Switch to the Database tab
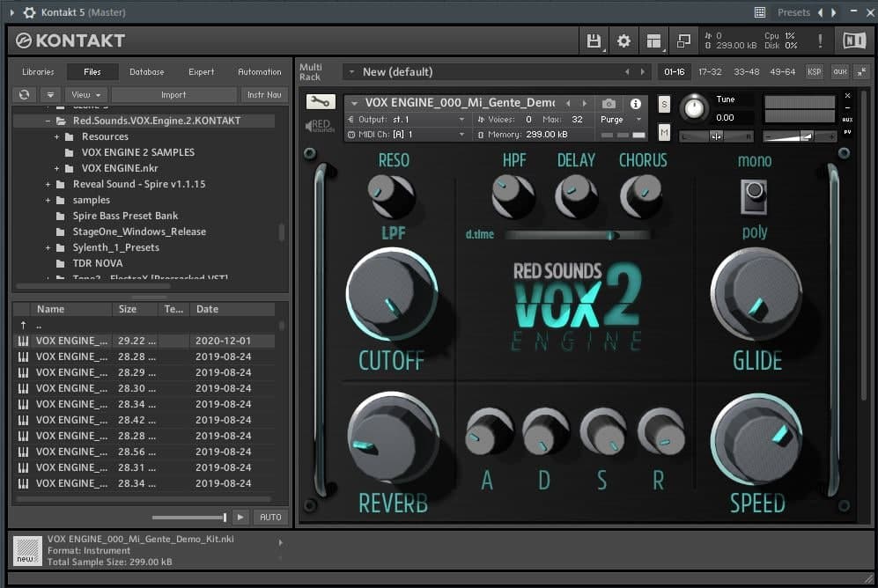The width and height of the screenshot is (878, 588). coord(147,71)
